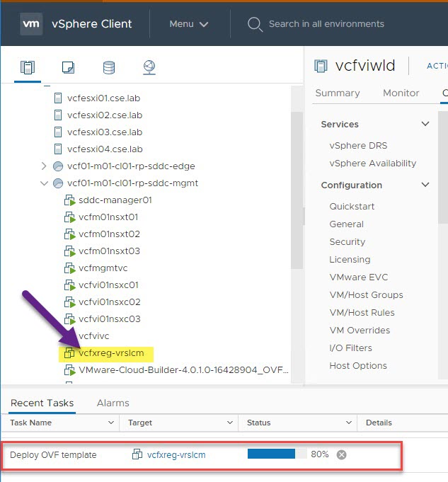Click resource pool icon for vcf01-m01-cl01-rp-sddc-edge
Image resolution: width=448 pixels, height=482 pixels.
58,166
